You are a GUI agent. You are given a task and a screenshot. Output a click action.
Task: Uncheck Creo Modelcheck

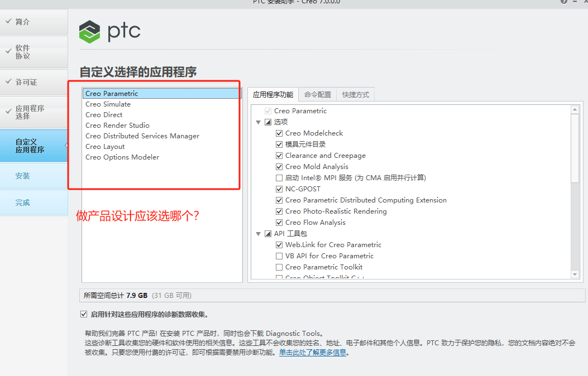[279, 133]
